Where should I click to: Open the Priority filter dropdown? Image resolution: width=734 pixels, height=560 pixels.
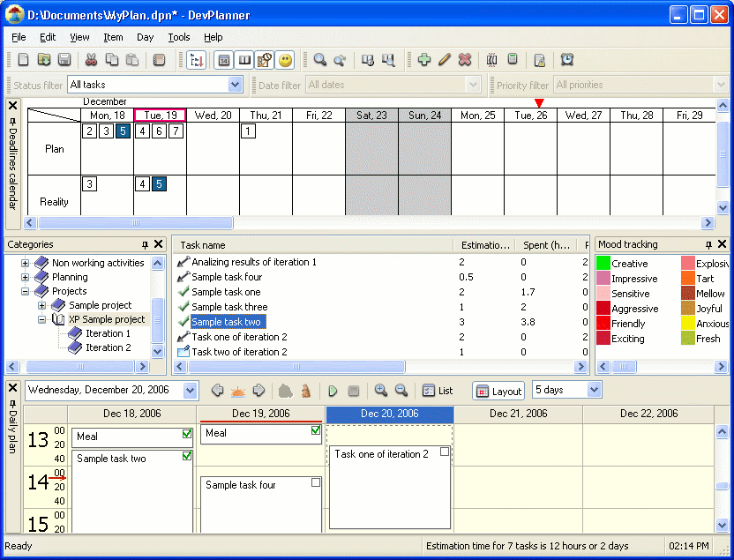tap(721, 85)
